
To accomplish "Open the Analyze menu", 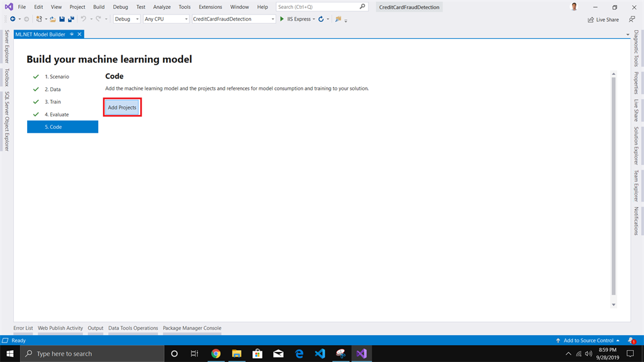I will [x=162, y=7].
